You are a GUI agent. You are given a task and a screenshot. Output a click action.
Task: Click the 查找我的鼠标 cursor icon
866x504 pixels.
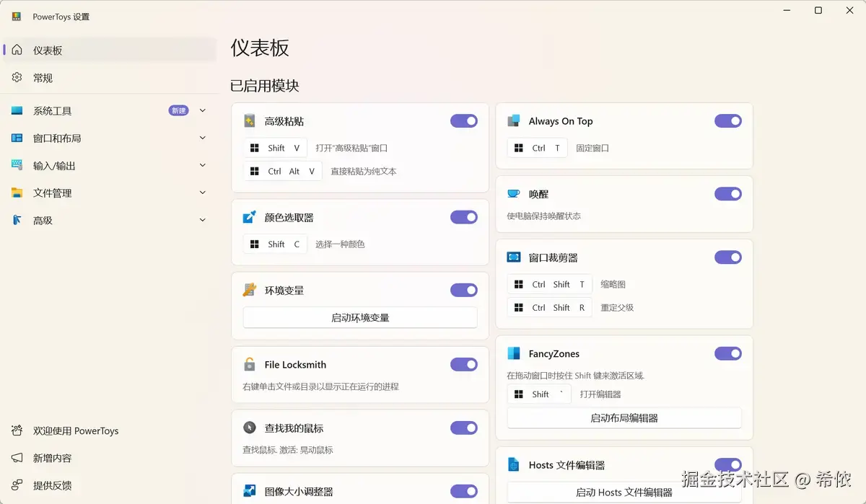tap(250, 428)
